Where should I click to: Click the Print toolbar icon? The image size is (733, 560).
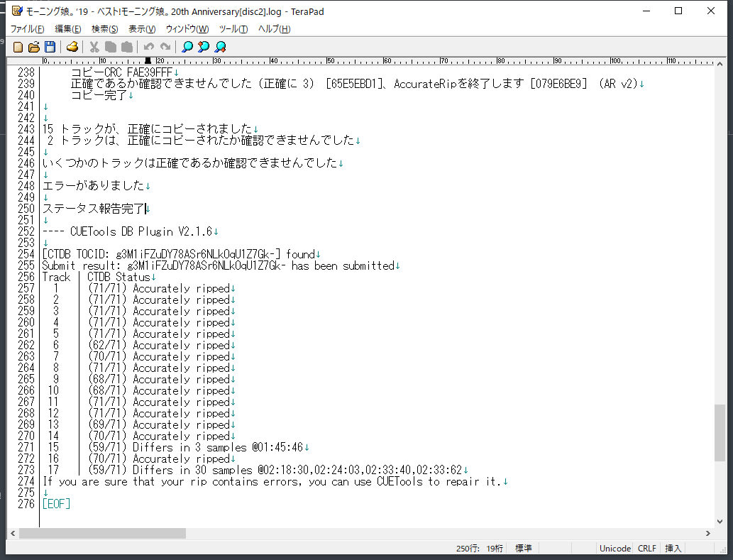coord(72,47)
